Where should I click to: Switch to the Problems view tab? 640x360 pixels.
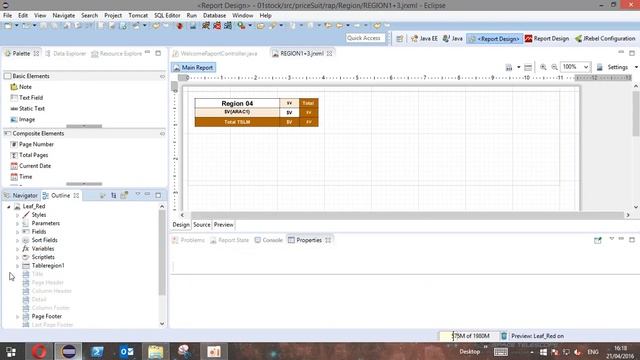click(x=189, y=240)
